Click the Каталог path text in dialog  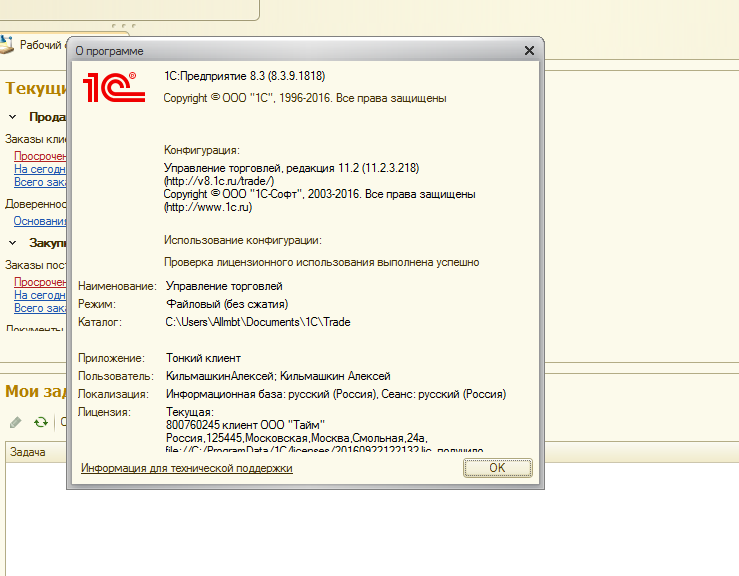(258, 322)
